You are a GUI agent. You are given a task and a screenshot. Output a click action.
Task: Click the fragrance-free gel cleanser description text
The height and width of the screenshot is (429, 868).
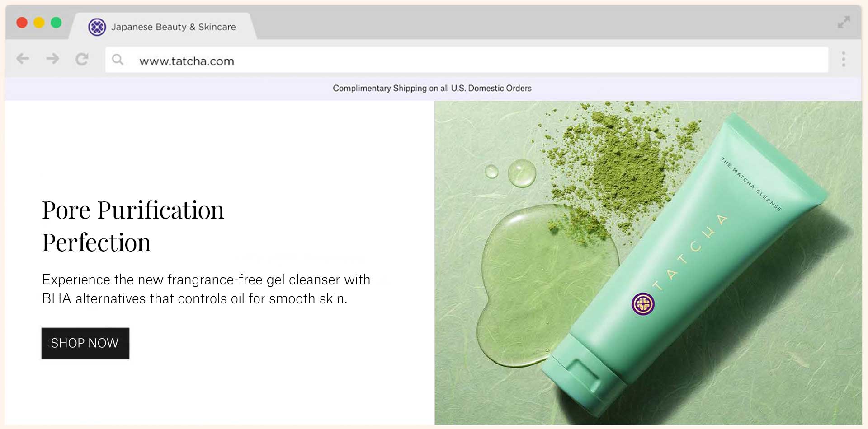click(206, 289)
